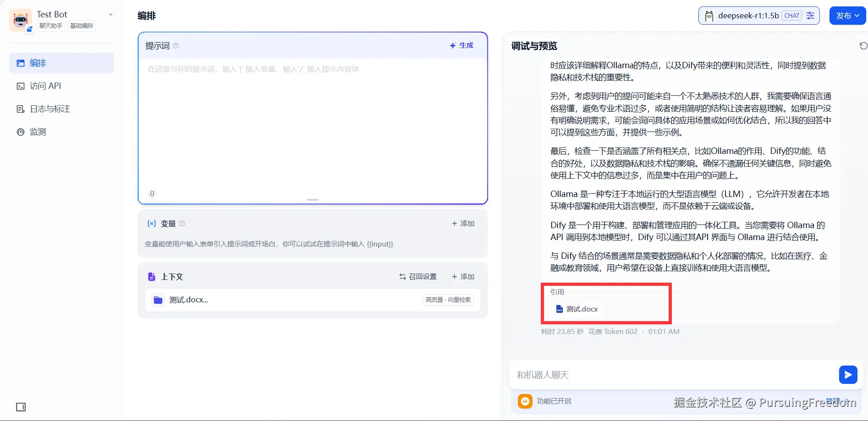Click the 和机器人聊天 chat input

674,375
